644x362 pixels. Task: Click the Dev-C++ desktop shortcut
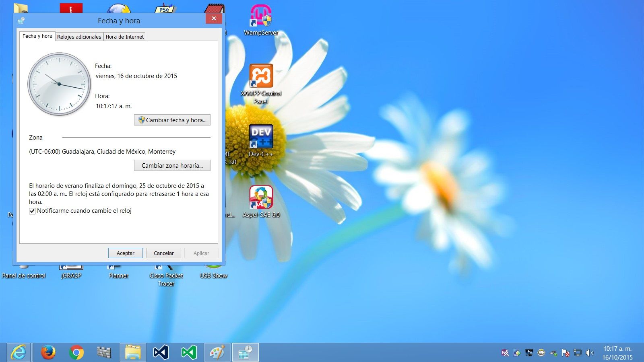coord(261,137)
